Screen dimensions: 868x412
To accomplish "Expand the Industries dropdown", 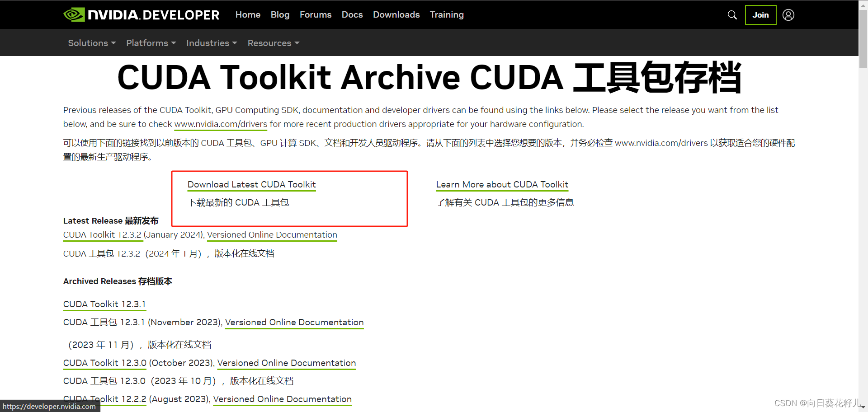I will pyautogui.click(x=212, y=43).
